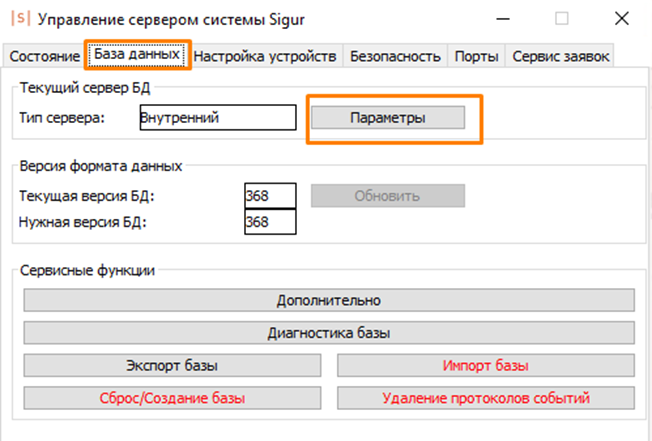652x441 pixels.
Task: Click Удаление протоколов событий
Action: (486, 398)
